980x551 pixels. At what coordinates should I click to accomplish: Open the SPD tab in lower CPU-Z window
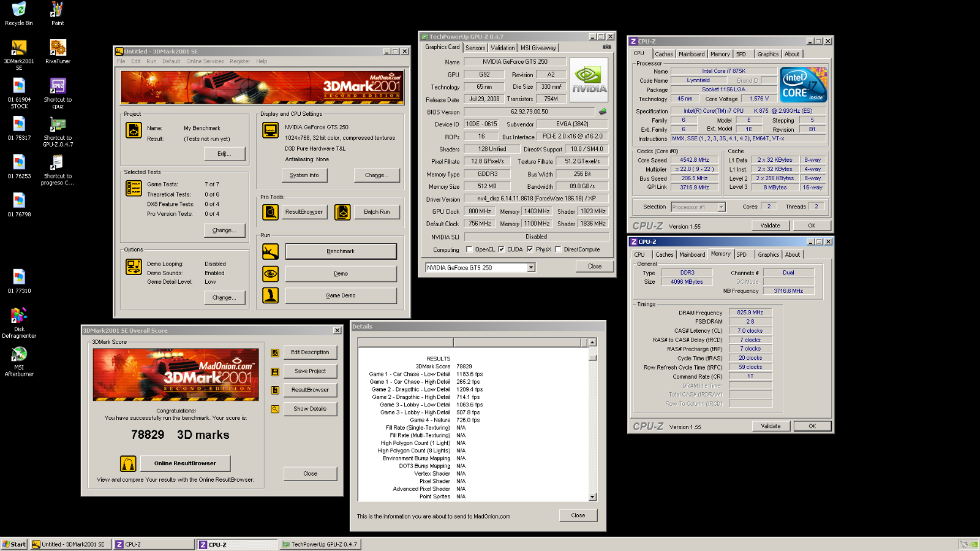coord(742,254)
